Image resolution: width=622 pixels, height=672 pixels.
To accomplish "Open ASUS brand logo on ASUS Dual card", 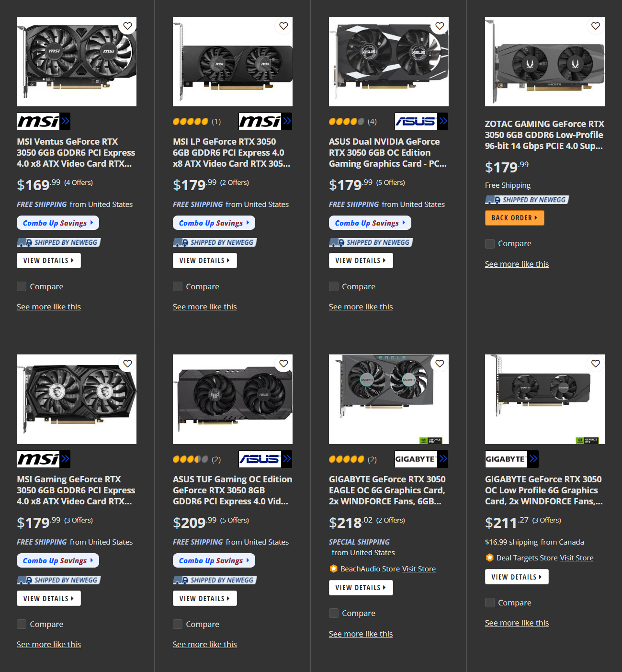I will click(421, 121).
